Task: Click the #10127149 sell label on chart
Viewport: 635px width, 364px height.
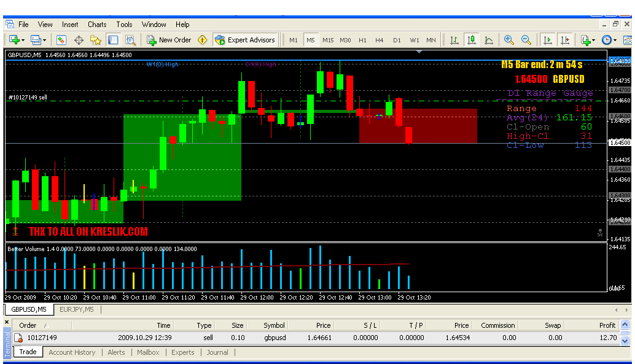Action: pos(28,97)
